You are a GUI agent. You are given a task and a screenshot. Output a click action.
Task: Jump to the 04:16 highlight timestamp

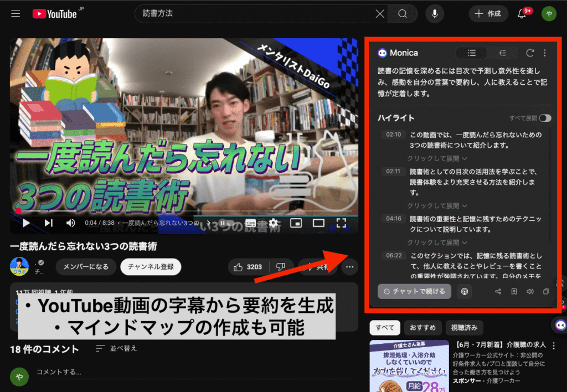click(x=394, y=218)
